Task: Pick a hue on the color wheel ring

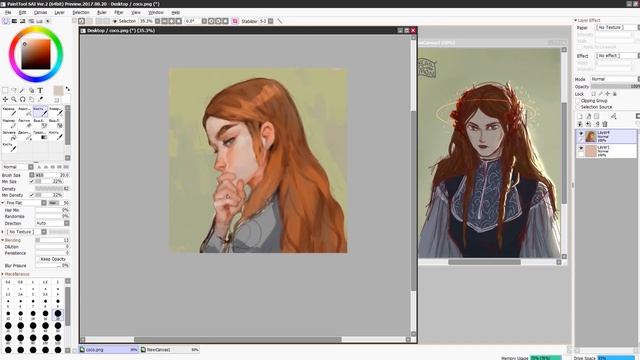Action: pos(36,29)
